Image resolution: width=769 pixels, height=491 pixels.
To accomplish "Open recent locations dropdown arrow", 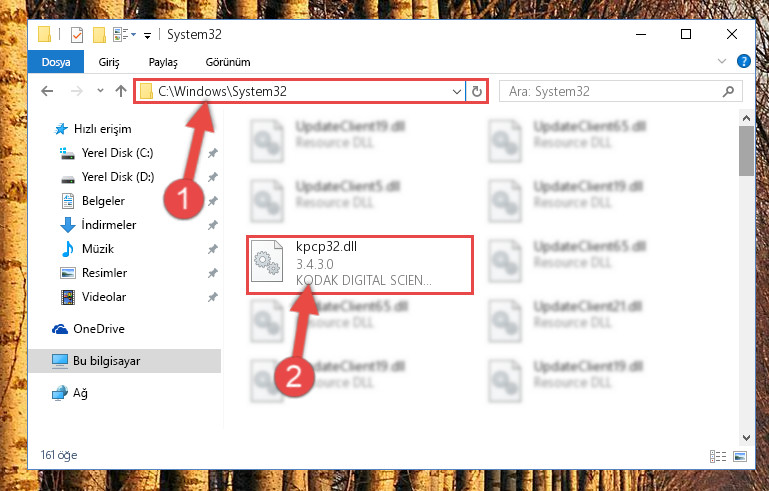I will tap(100, 91).
